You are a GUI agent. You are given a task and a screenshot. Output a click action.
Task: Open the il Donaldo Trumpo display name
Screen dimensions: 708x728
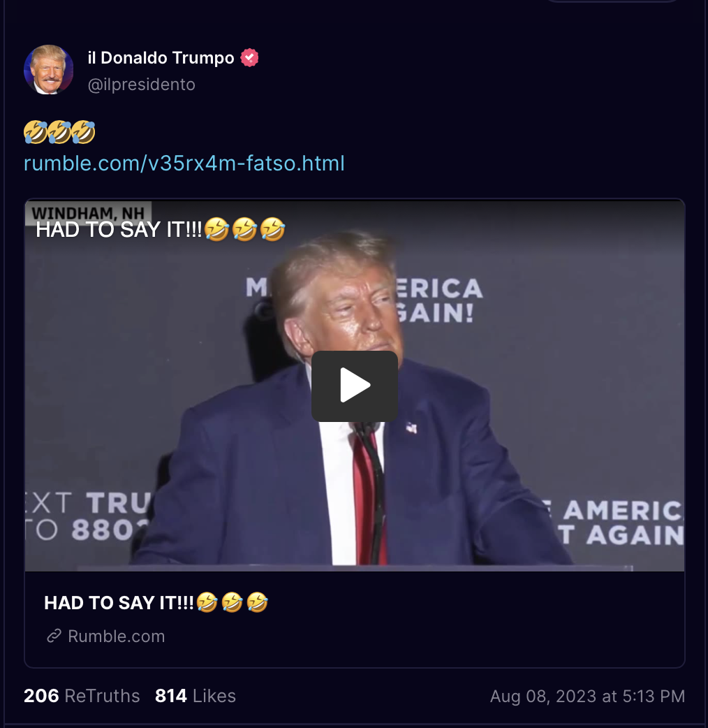tap(161, 58)
